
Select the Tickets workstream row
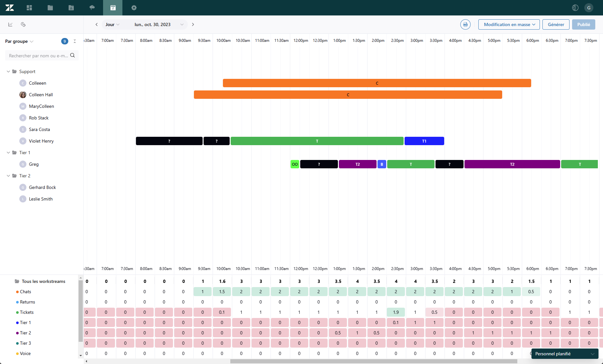27,312
